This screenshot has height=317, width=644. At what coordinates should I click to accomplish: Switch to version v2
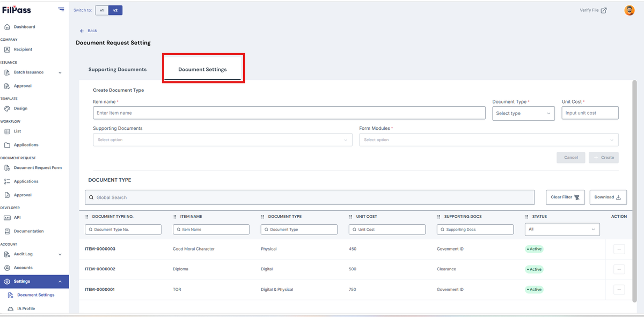(115, 10)
